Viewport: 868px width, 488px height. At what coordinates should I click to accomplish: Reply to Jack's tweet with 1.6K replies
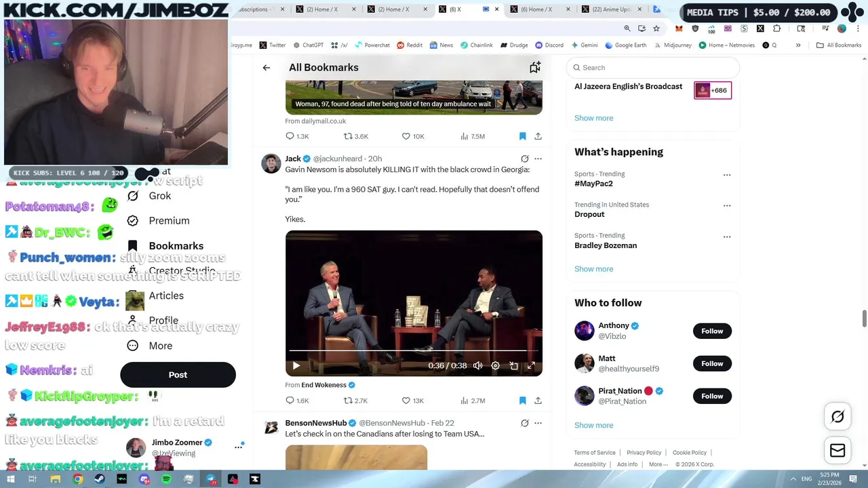click(297, 401)
